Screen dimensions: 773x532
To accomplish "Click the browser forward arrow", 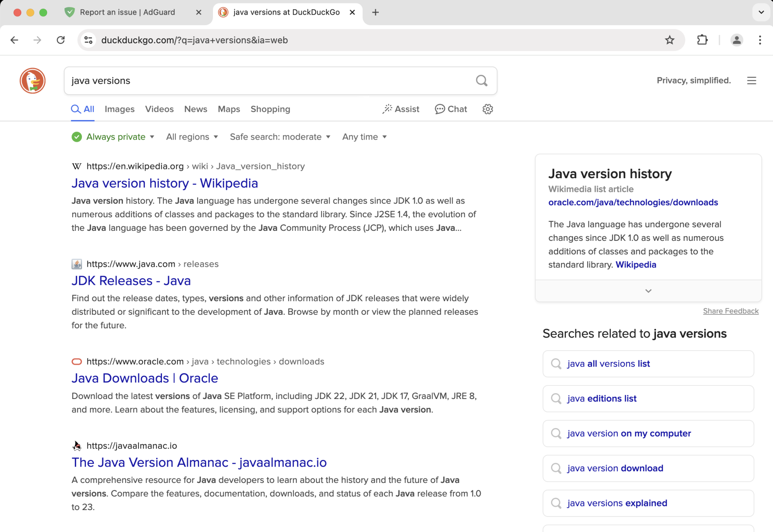I will click(x=37, y=40).
